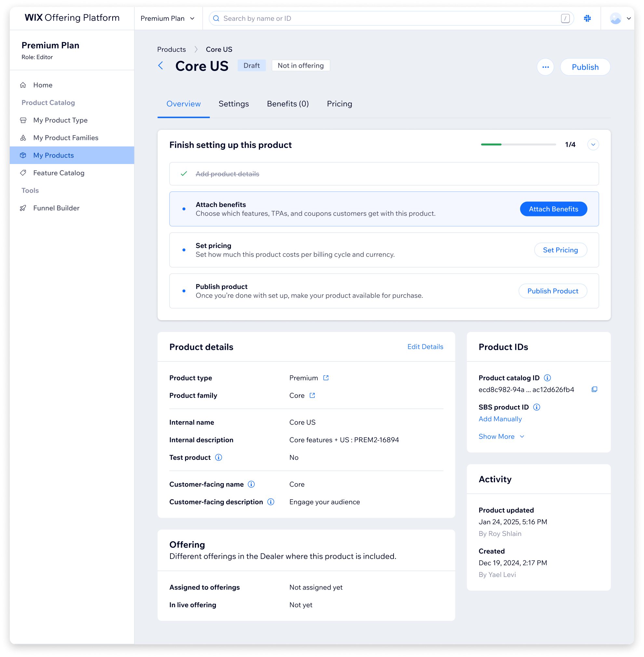Screen dimensions: 644x657
Task: Open Feature Catalog in sidebar
Action: tap(72, 173)
